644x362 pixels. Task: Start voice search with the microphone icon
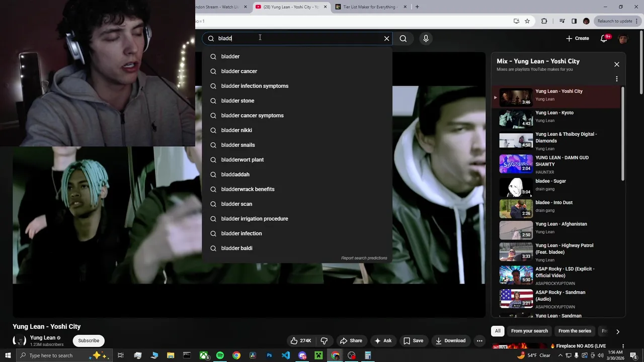[x=426, y=38]
